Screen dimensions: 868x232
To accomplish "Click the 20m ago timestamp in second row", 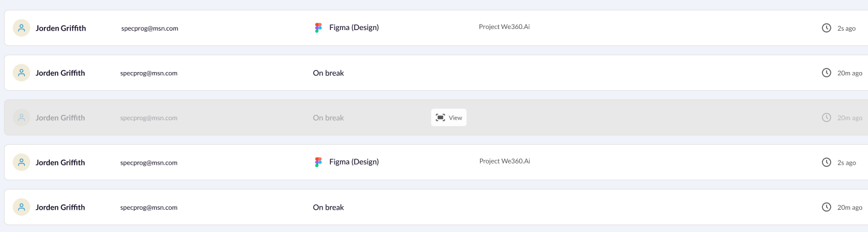I will (x=850, y=73).
